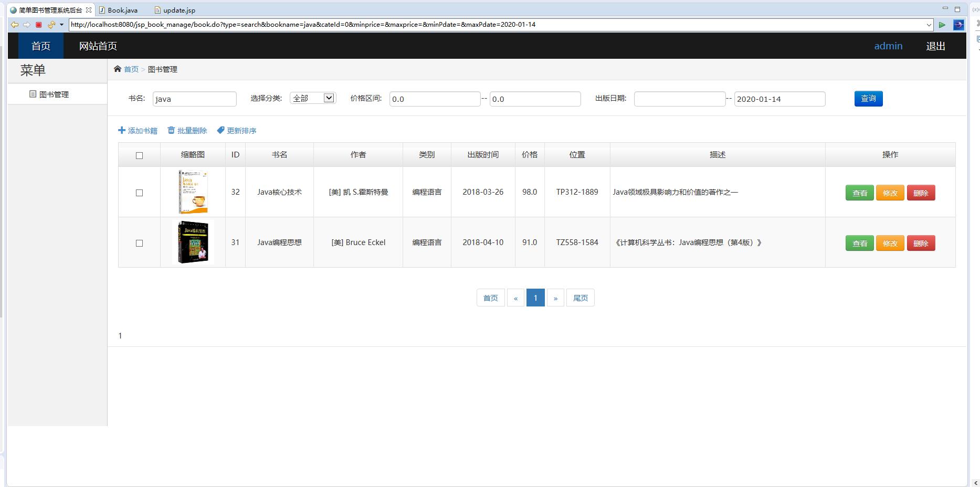Click the 退出 logout link
The width and height of the screenshot is (980, 487).
tap(936, 46)
